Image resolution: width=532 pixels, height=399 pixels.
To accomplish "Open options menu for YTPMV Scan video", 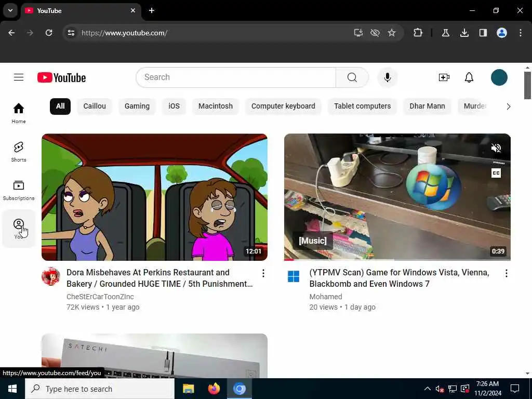I will click(x=506, y=273).
